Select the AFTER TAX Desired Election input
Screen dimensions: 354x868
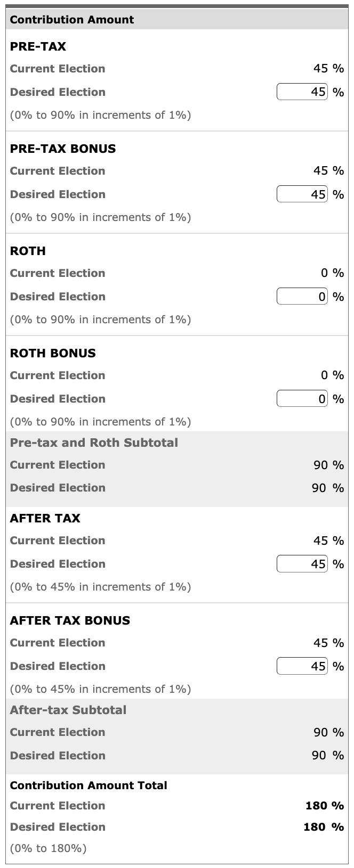click(x=302, y=563)
